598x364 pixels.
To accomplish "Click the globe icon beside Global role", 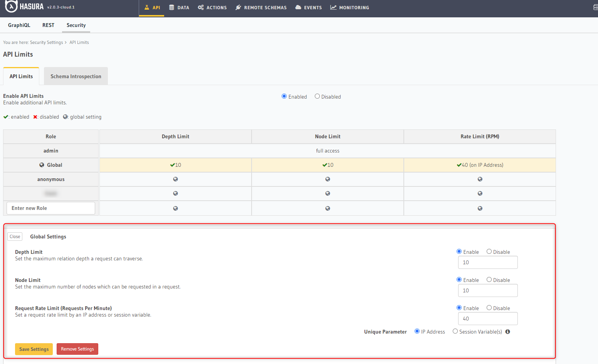I will click(x=42, y=165).
